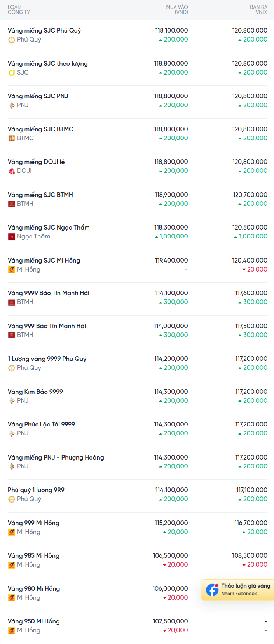The width and height of the screenshot is (274, 644).
Task: Click the yellow SJC company logo
Action: 12,73
